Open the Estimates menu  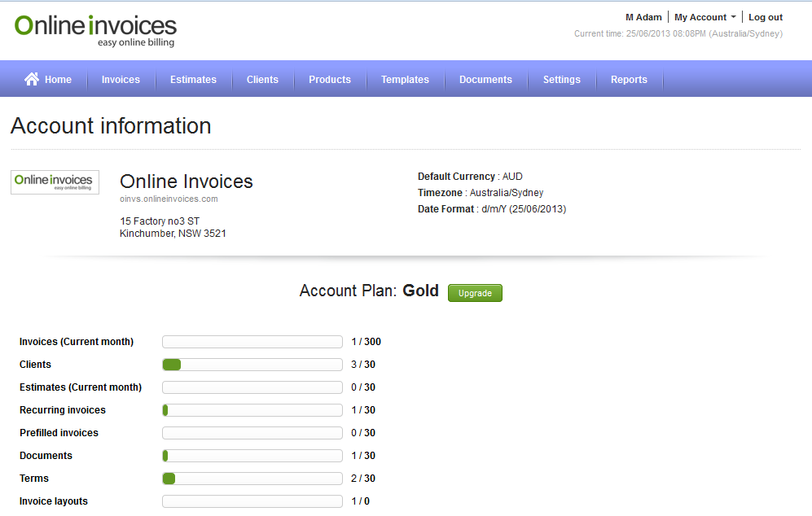(193, 80)
